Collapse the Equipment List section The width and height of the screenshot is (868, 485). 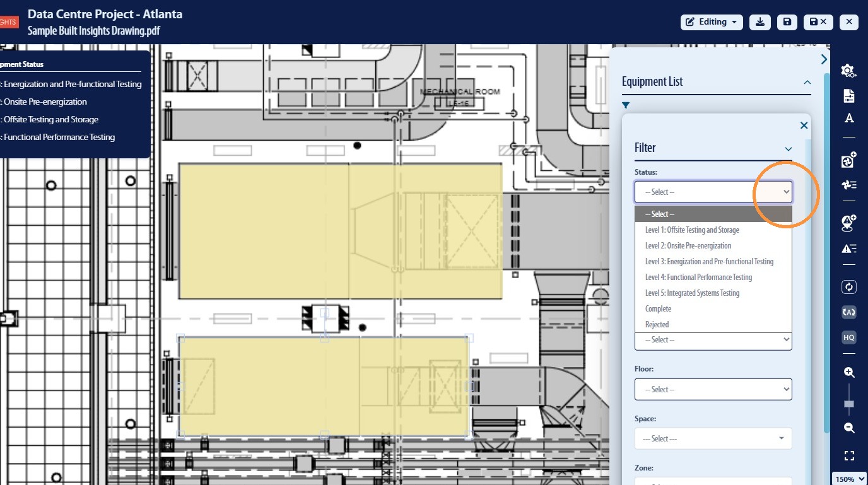(x=807, y=82)
